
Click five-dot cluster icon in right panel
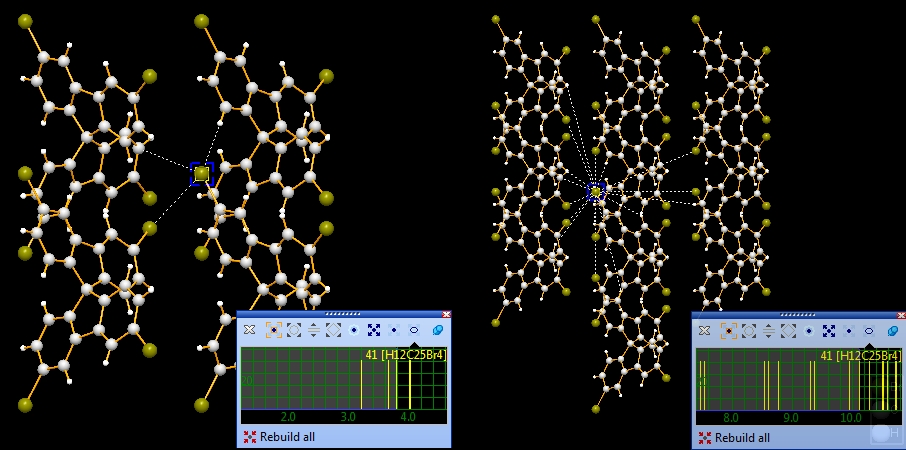pyautogui.click(x=829, y=330)
